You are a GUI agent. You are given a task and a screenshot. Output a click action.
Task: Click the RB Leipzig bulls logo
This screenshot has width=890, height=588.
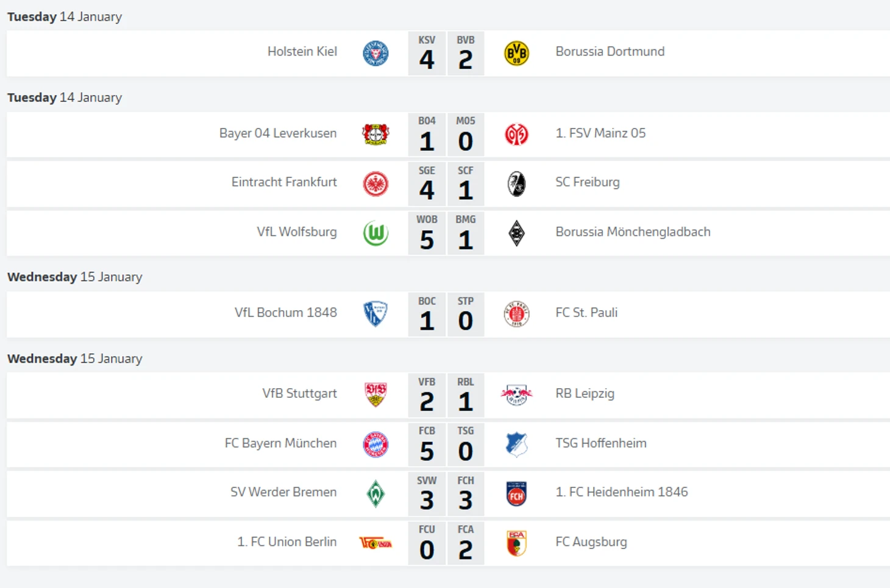coord(516,395)
